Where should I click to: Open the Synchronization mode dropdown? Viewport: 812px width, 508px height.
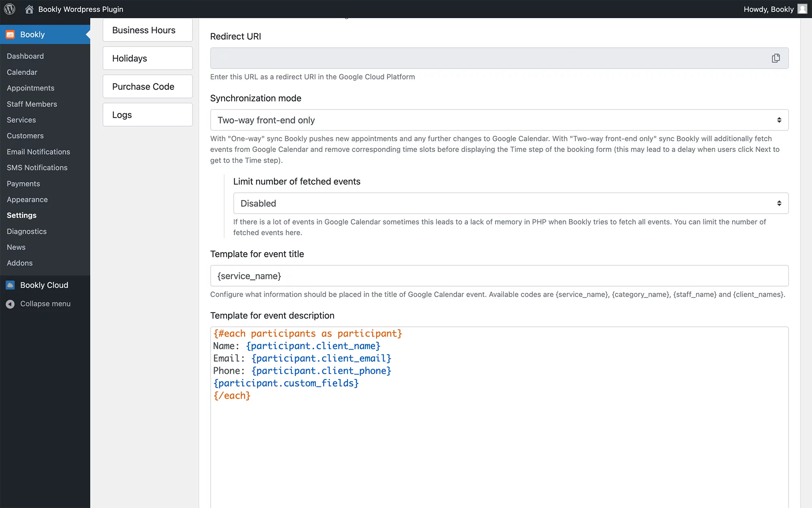pyautogui.click(x=499, y=120)
